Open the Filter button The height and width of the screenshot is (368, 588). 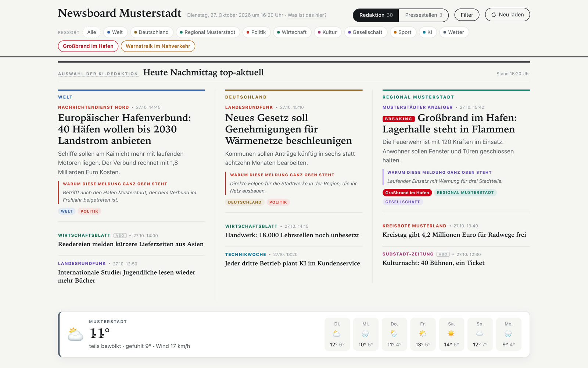[x=467, y=15]
